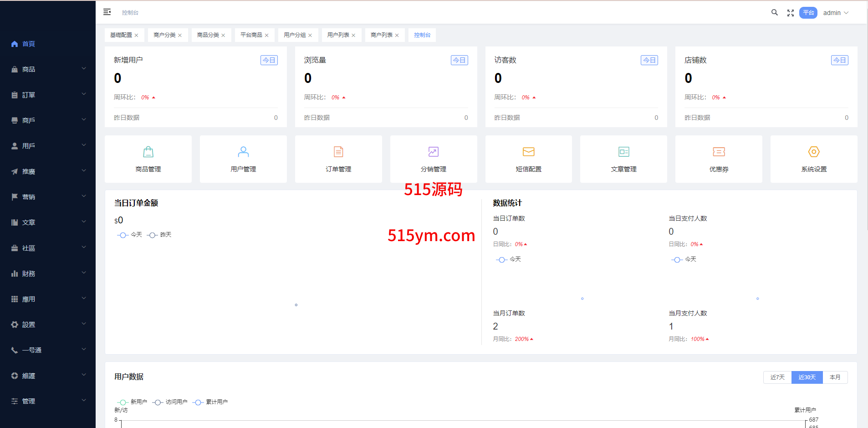Toggle 昨天 series in order amount chart
This screenshot has height=428, width=868.
pos(159,235)
